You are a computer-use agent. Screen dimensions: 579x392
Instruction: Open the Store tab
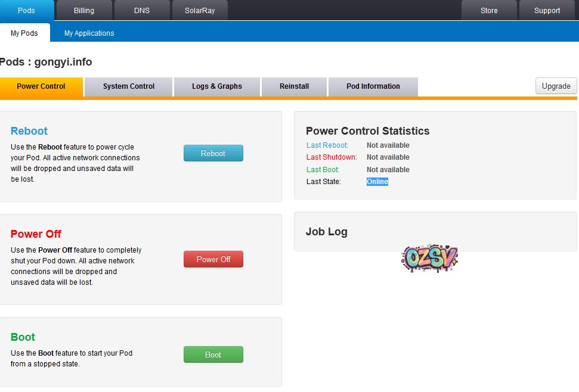[x=489, y=10]
